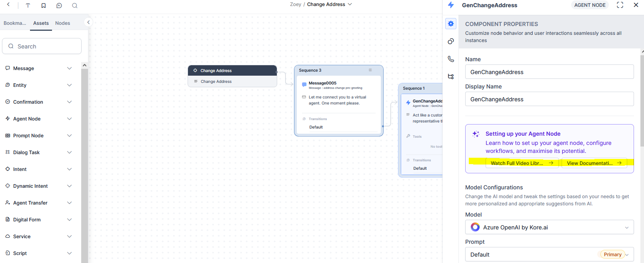This screenshot has width=644, height=263.
Task: Open bookmarks via the top toolbar bookmark icon
Action: tap(44, 6)
